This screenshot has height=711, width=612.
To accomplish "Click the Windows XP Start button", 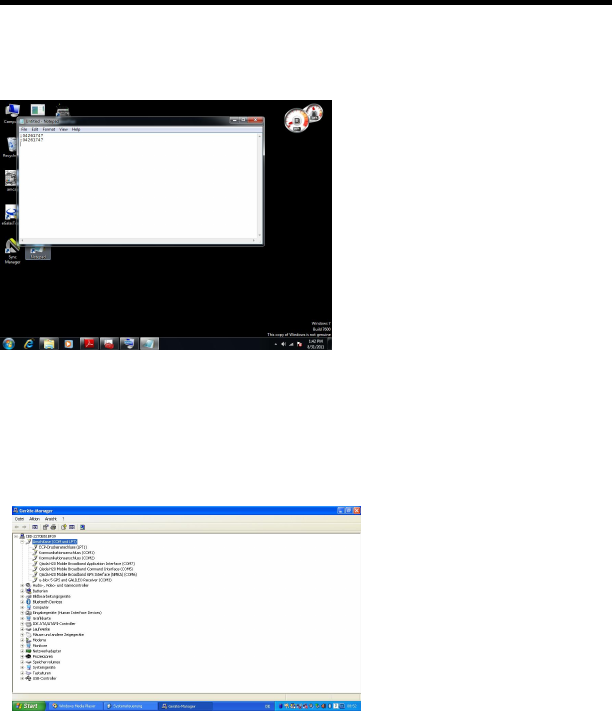I will pos(28,706).
